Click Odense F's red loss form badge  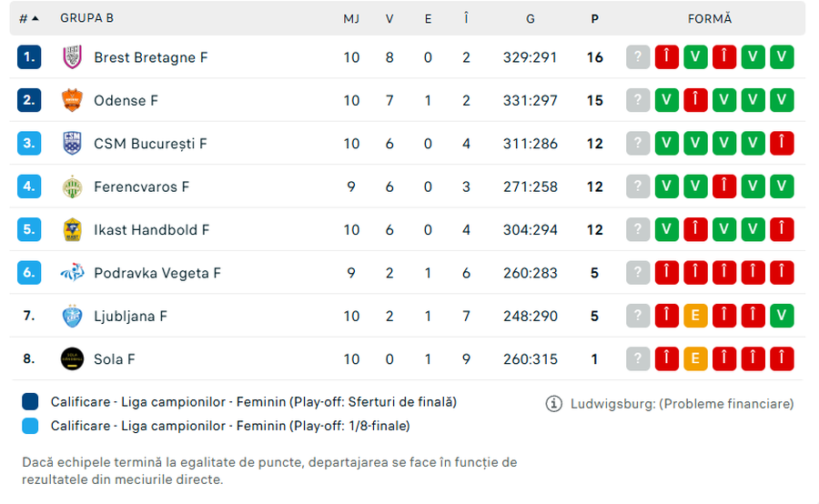point(695,100)
